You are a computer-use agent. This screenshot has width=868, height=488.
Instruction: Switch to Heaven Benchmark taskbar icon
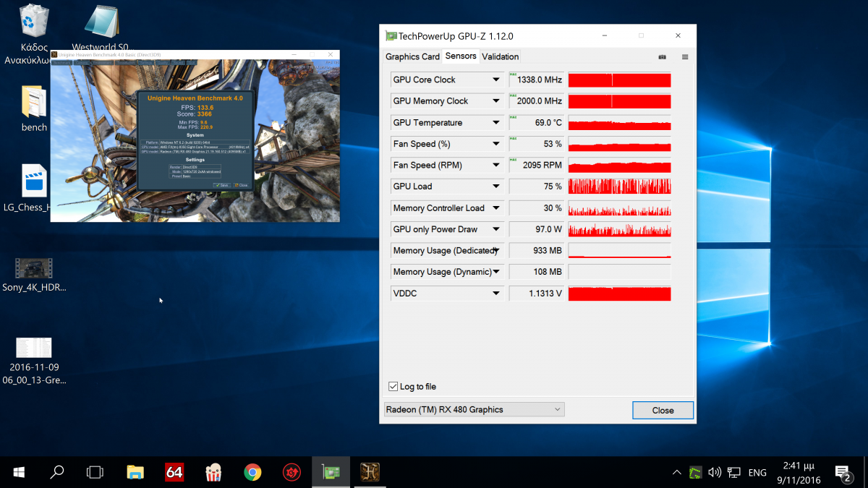370,472
